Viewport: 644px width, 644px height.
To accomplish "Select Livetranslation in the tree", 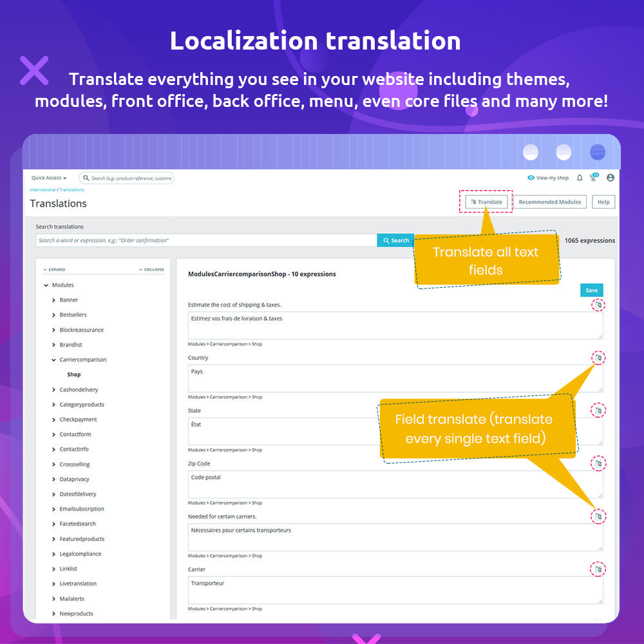I will (x=78, y=583).
